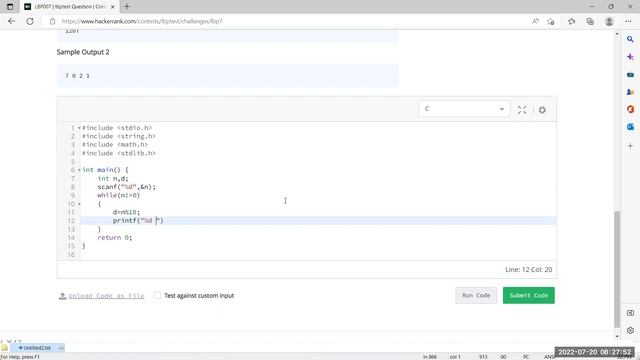Click the Submit Code button
The height and width of the screenshot is (360, 640).
tap(529, 295)
